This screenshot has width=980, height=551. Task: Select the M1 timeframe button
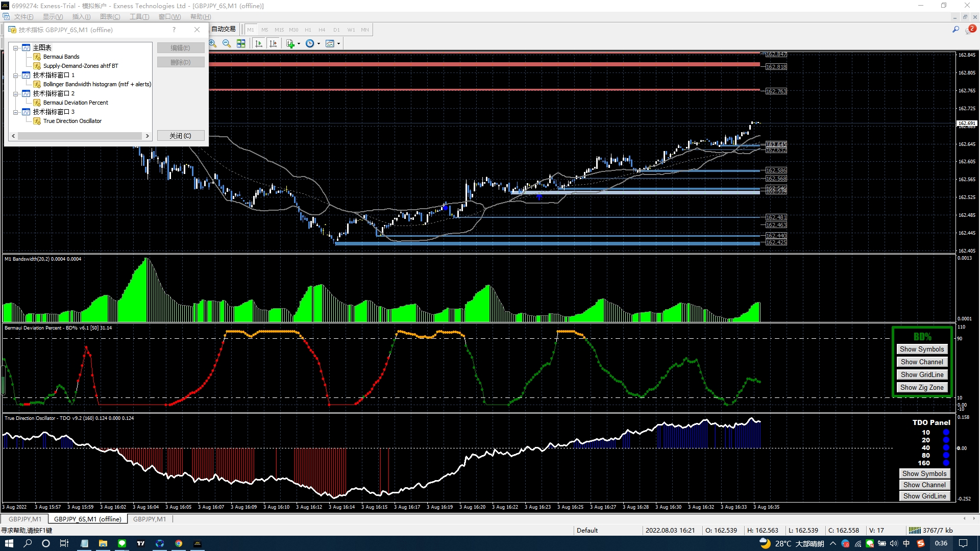point(251,30)
